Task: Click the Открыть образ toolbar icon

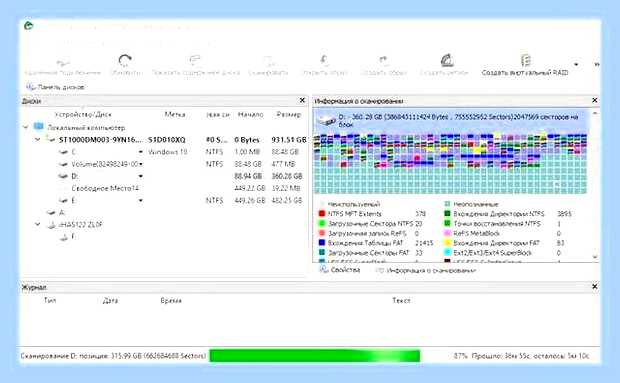Action: 324,60
